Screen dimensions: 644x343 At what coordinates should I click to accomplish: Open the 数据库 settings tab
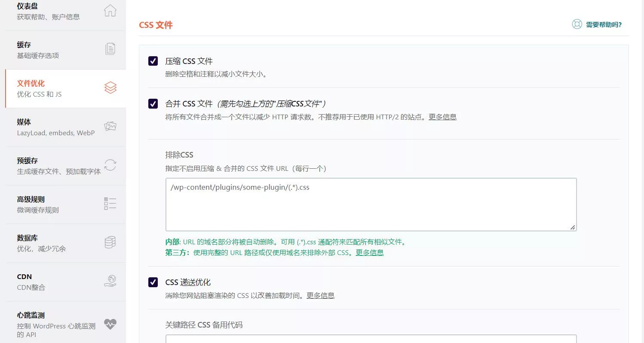click(x=65, y=243)
